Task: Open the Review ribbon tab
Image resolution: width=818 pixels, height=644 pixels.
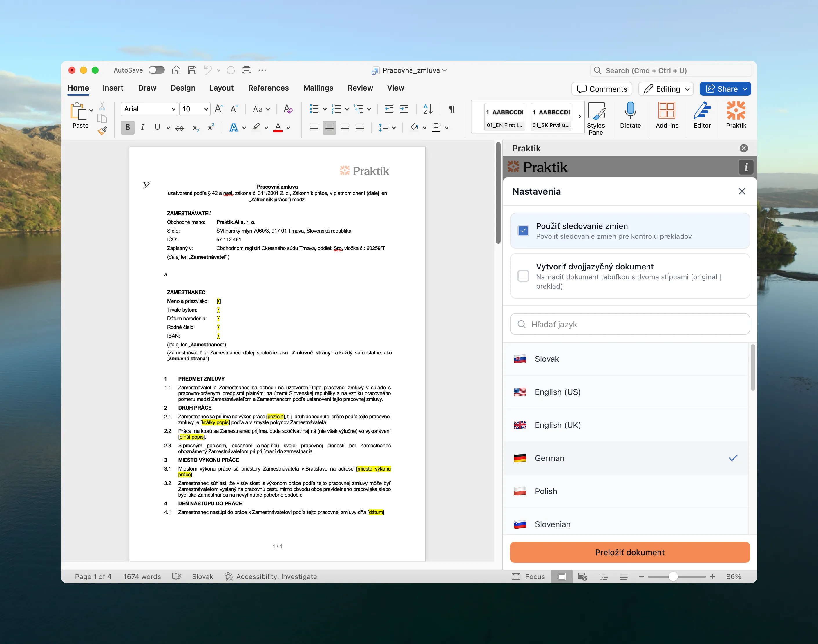Action: tap(360, 88)
